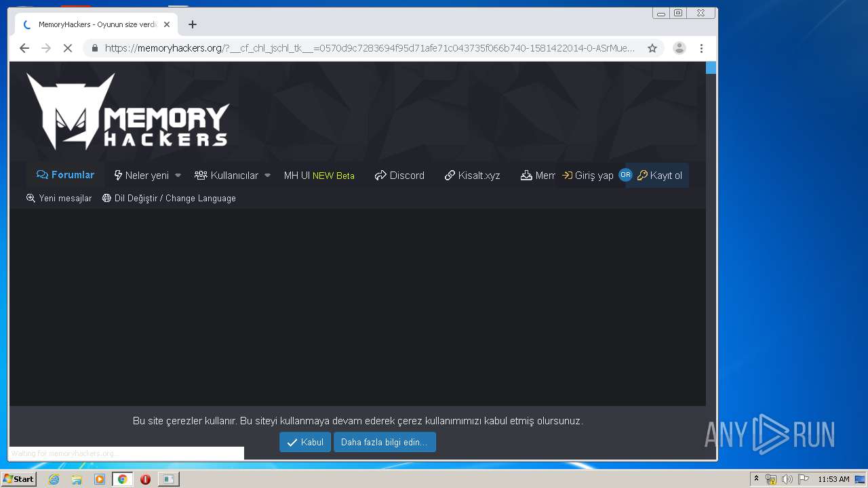Open the Forumlar navigation tab
This screenshot has height=488, width=868.
pos(66,175)
